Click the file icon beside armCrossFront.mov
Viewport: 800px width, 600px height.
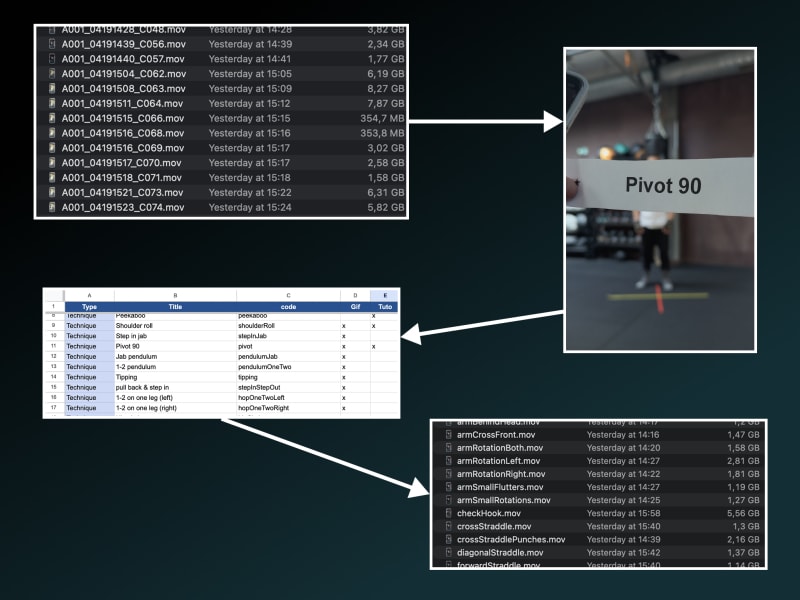[448, 435]
